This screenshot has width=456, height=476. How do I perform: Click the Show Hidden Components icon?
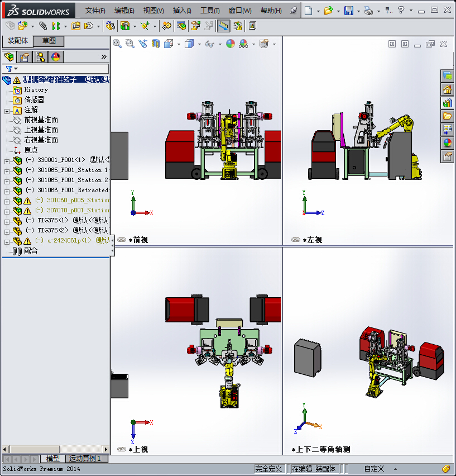(110, 26)
